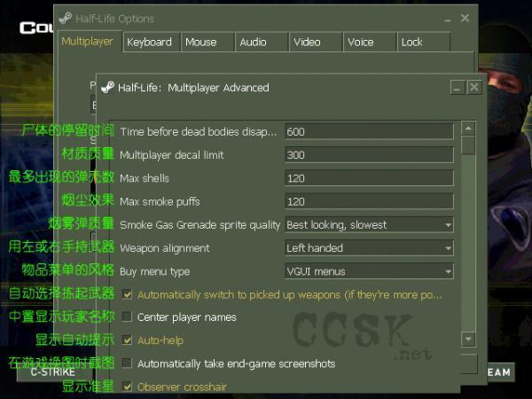The height and width of the screenshot is (399, 532).
Task: Select the Audio tab
Action: pyautogui.click(x=253, y=42)
